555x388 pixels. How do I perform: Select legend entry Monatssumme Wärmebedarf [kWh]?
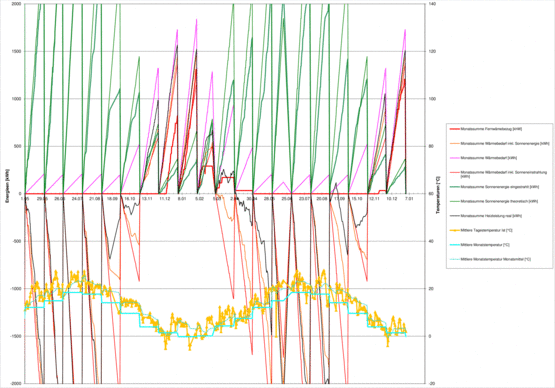coord(483,158)
